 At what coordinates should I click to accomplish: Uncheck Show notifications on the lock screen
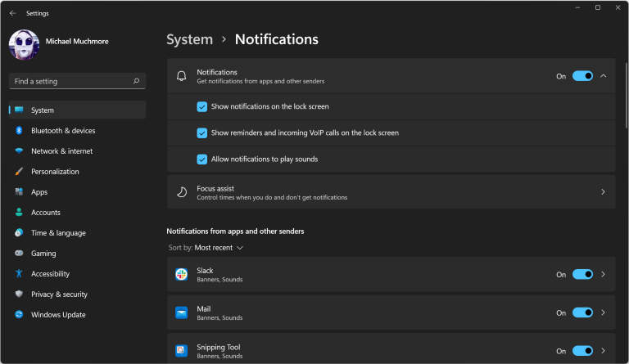[201, 106]
